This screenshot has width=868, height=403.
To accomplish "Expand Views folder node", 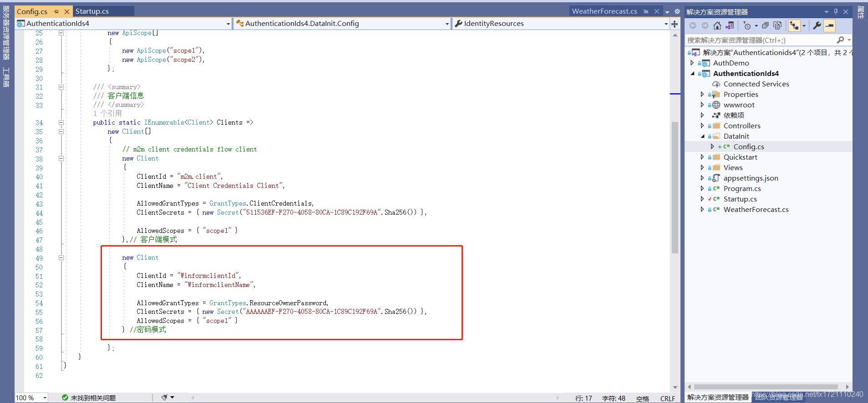I will [702, 167].
